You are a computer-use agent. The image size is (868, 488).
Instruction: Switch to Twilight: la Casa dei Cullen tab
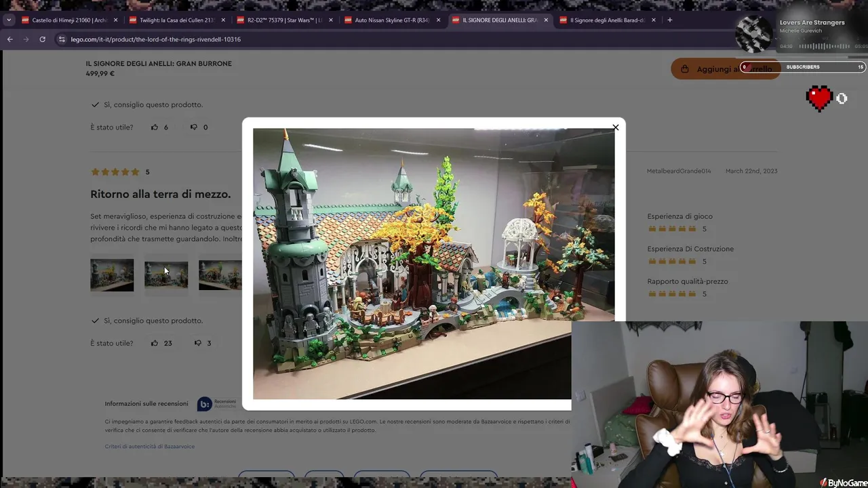[177, 20]
